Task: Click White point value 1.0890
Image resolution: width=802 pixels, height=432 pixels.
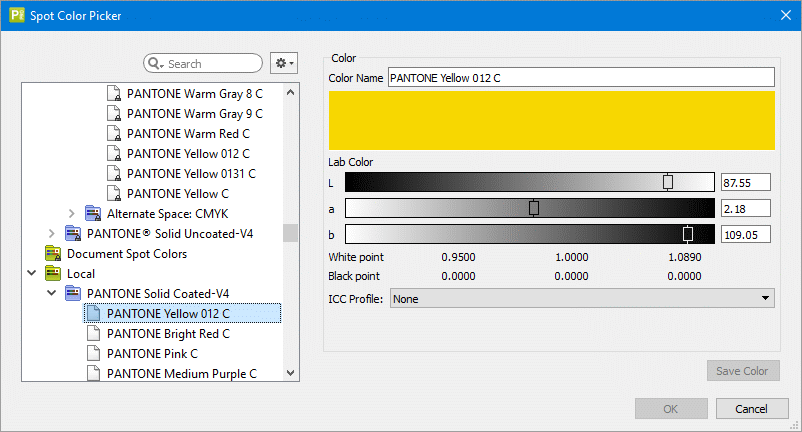Action: tap(685, 257)
